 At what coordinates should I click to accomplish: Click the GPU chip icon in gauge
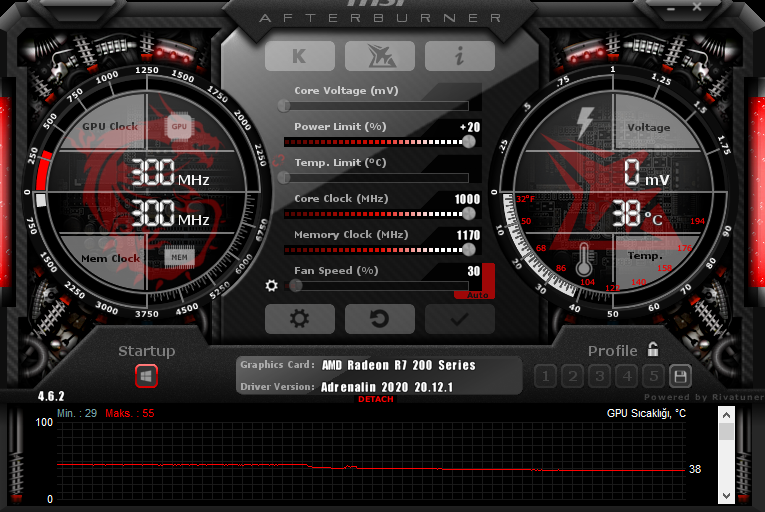(x=179, y=126)
